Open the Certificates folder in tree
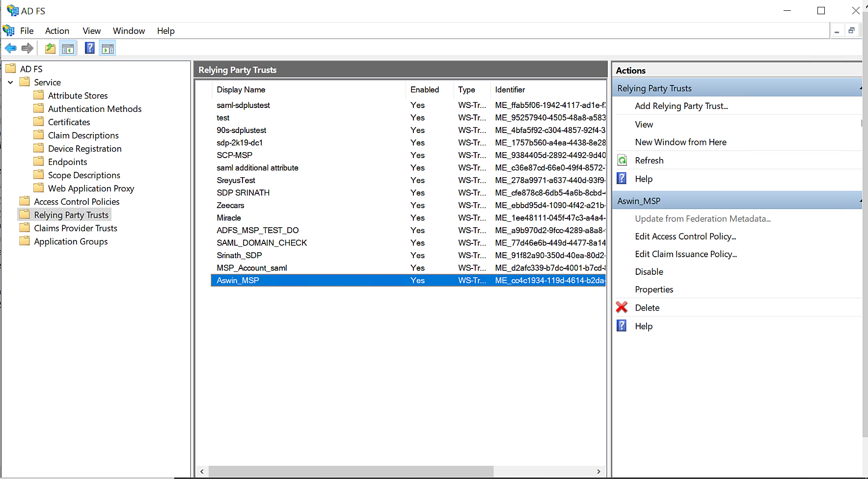868x479 pixels. point(69,122)
